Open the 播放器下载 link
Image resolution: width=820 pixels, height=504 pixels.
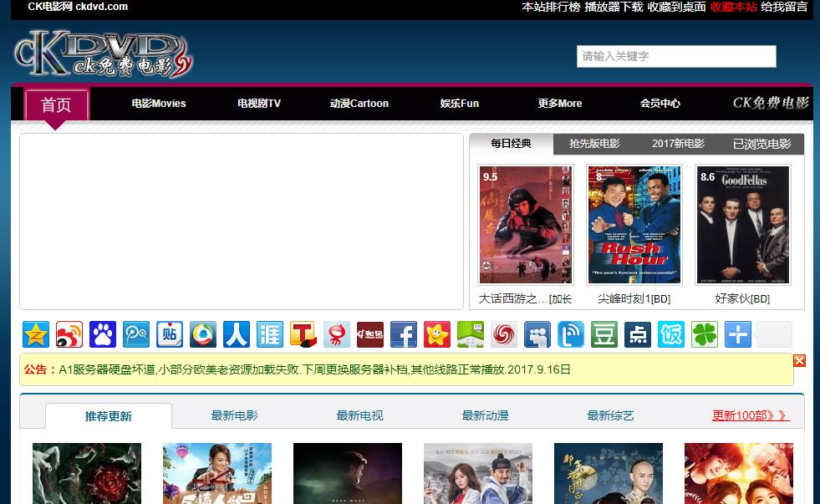614,7
